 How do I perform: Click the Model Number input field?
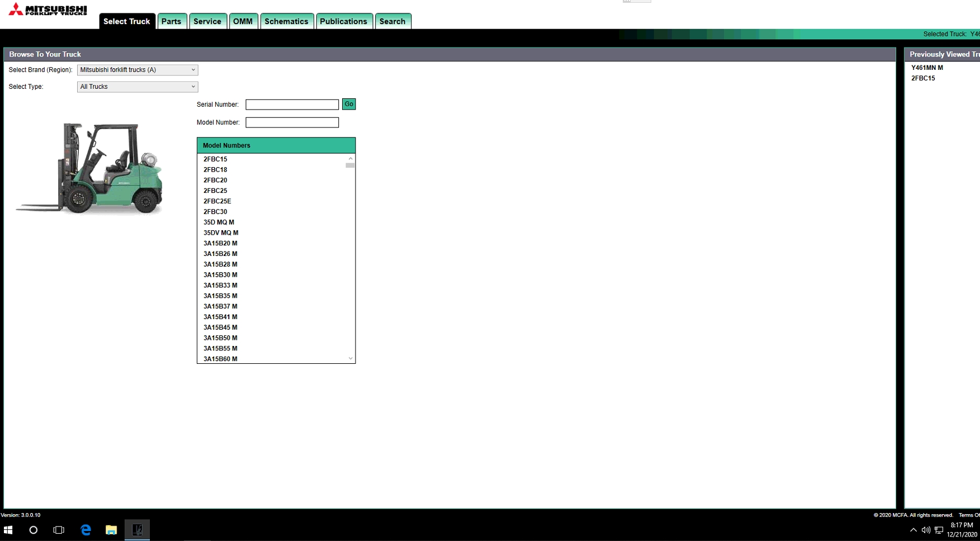292,122
